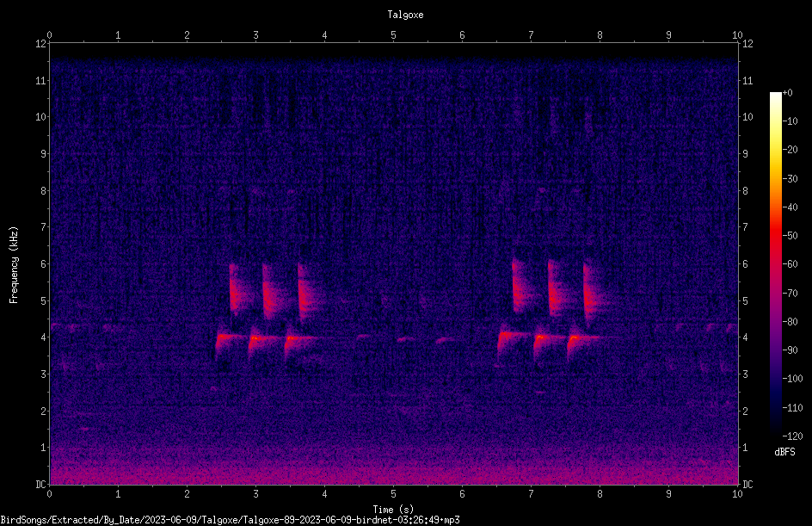Click the "11" label on the right frequency axis

747,80
